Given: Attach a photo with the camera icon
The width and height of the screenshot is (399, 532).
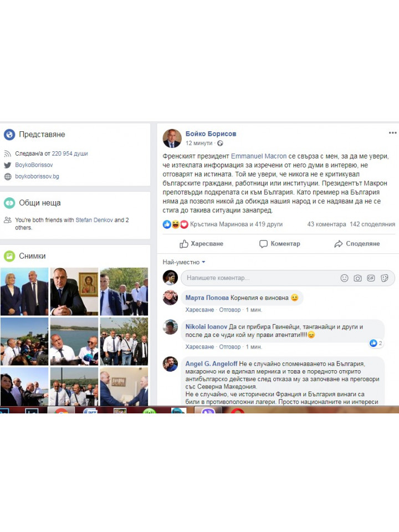Looking at the screenshot, I should (357, 278).
